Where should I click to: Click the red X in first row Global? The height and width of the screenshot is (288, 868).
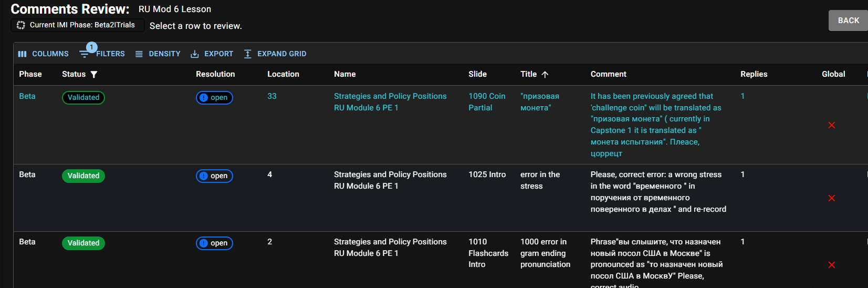(832, 125)
